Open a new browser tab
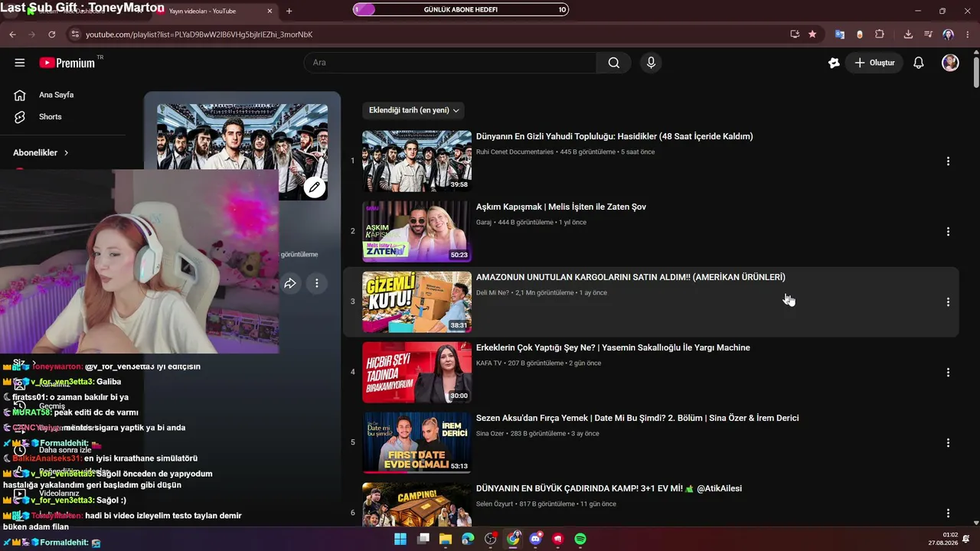The width and height of the screenshot is (980, 551). [x=289, y=11]
